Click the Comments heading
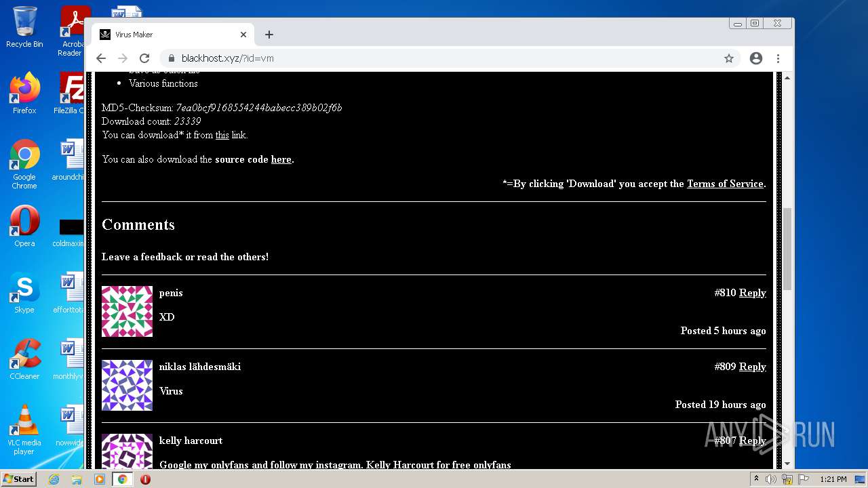 click(138, 224)
